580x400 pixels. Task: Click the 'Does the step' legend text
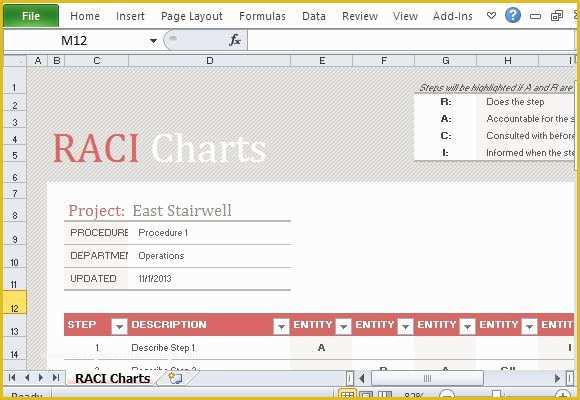tap(515, 102)
